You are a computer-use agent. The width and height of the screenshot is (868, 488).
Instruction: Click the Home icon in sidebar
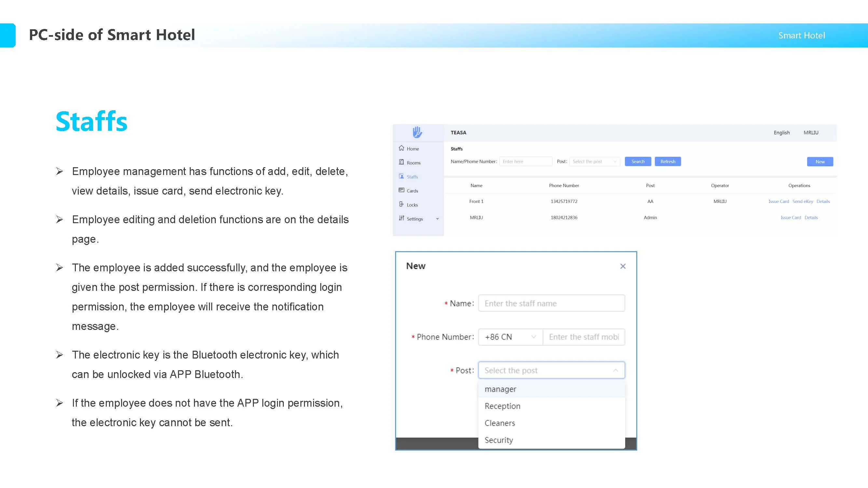click(x=401, y=148)
